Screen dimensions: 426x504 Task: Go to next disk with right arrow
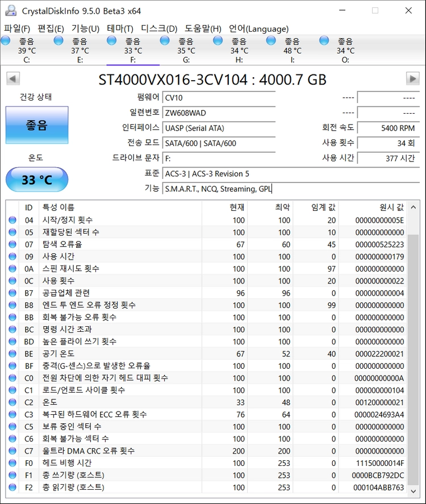(x=413, y=78)
